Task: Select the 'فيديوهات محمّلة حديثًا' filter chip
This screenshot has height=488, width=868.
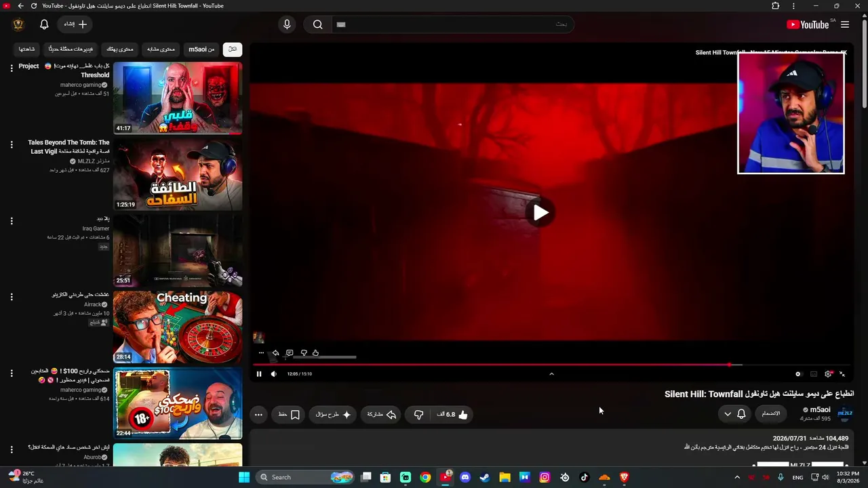Action: [71, 49]
